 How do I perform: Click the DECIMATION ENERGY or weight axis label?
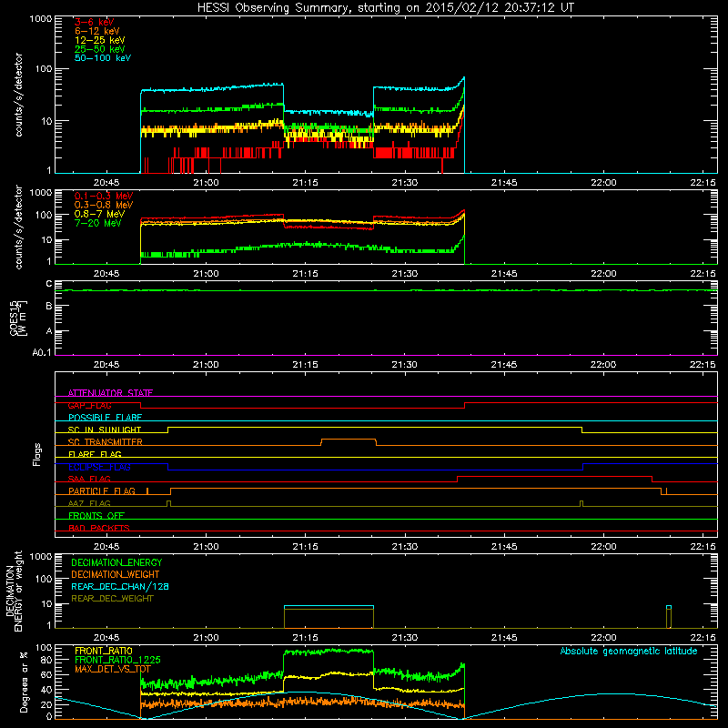tap(14, 591)
